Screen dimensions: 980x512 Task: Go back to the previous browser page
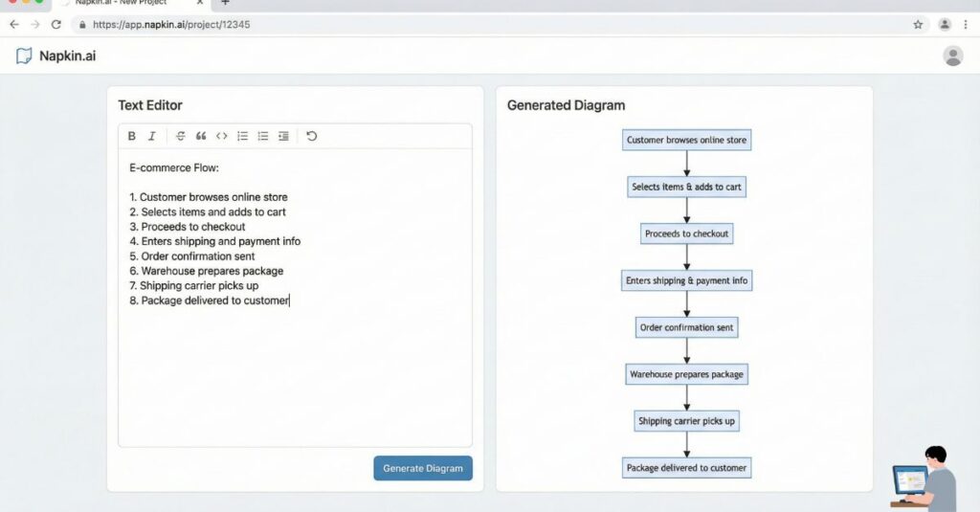tap(13, 24)
